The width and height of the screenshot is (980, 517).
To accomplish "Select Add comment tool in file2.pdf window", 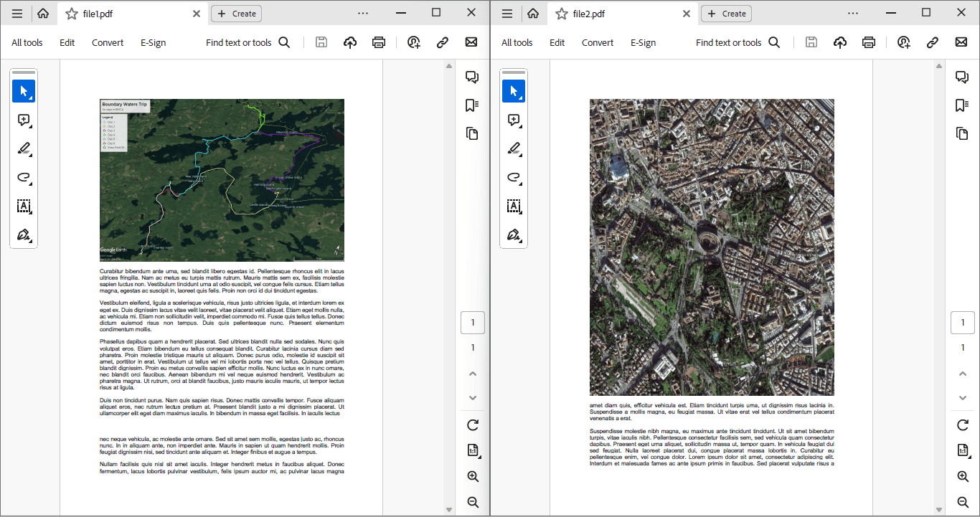I will click(514, 120).
